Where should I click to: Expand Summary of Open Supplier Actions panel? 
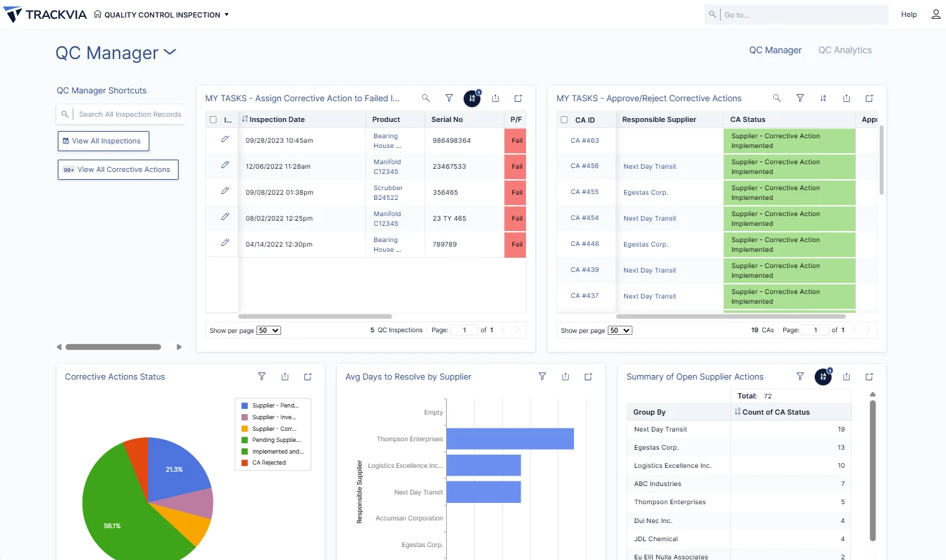tap(869, 376)
